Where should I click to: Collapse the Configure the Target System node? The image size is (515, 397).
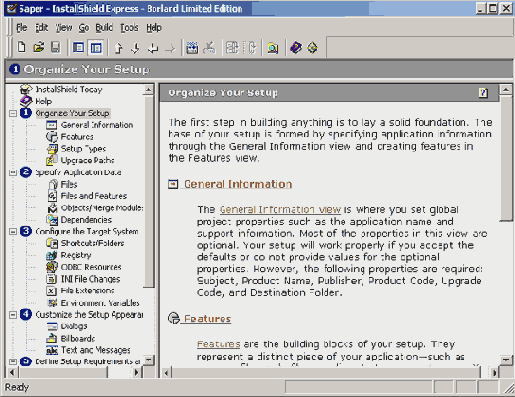pyautogui.click(x=13, y=231)
